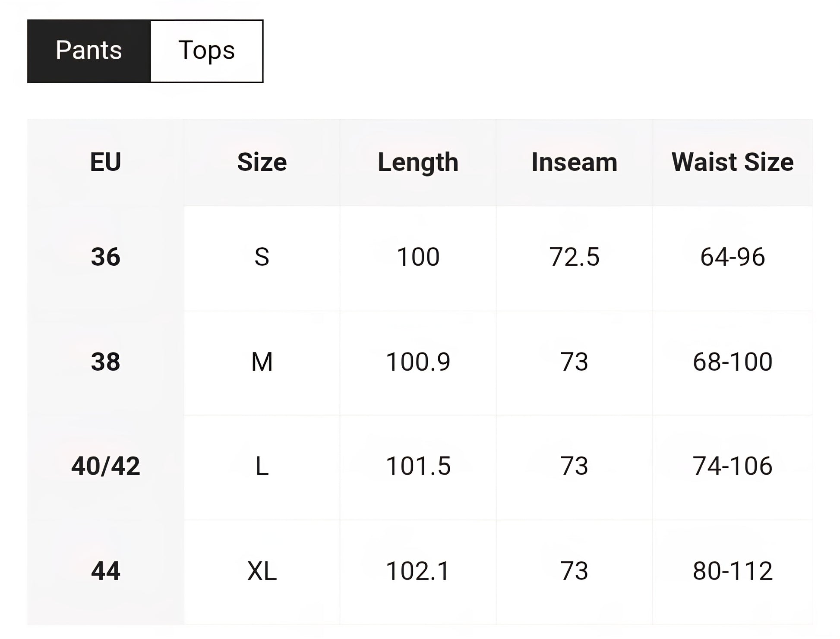Click the 64-96 waist size value

(x=733, y=257)
